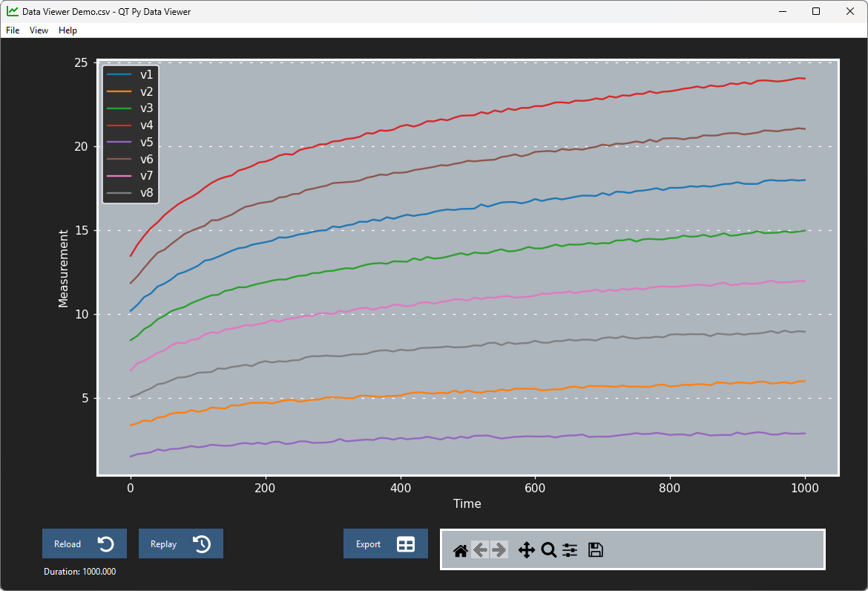Click the app chart icon in title bar
Screen dimensions: 868x591
[12, 11]
